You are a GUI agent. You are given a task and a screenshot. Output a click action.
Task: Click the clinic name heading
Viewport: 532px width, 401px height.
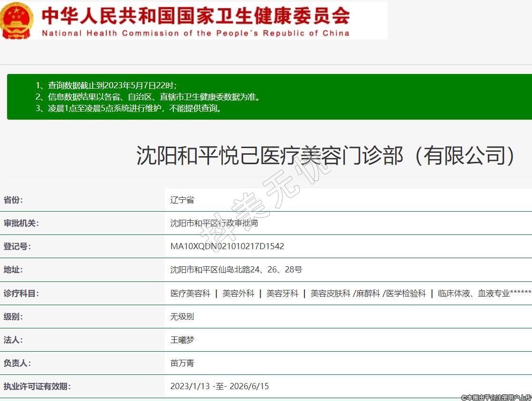[x=326, y=156]
